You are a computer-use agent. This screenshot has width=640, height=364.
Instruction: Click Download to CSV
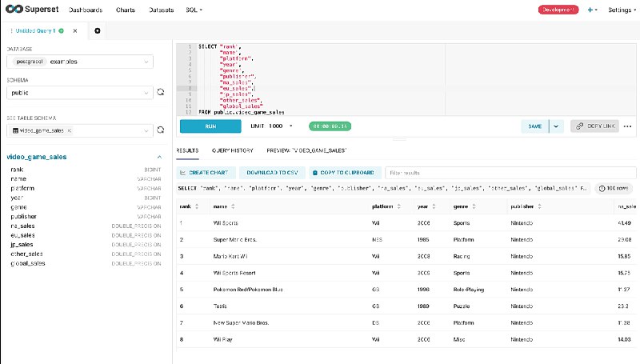272,173
